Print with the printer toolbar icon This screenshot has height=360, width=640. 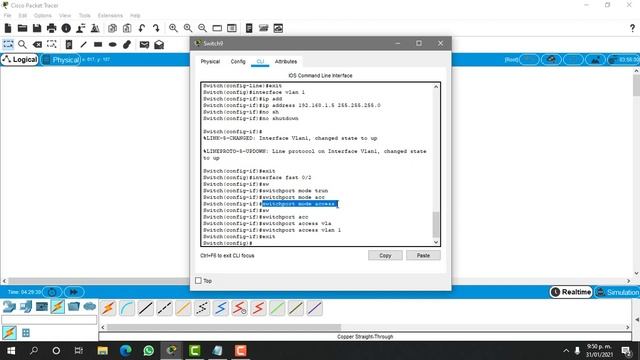[x=51, y=28]
